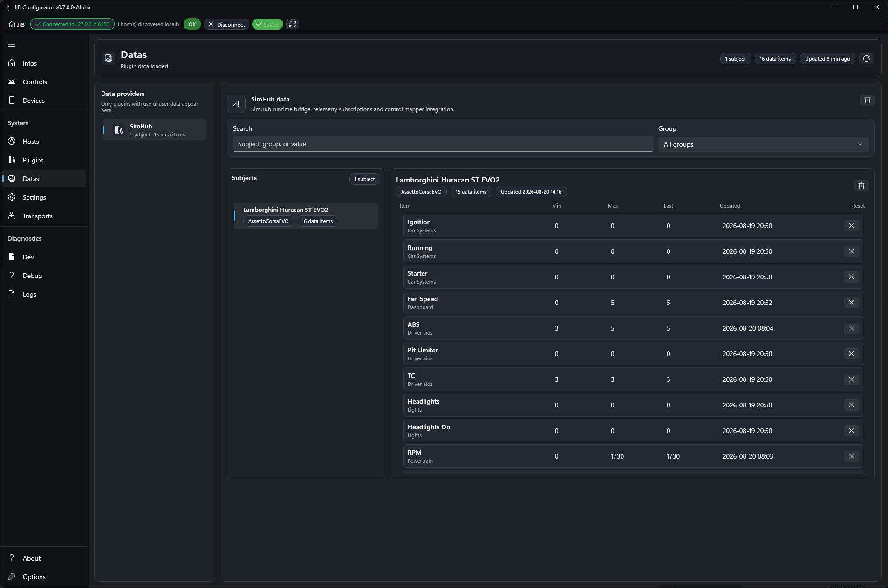Refresh plugin data in the Datas header
888x588 pixels.
point(867,59)
